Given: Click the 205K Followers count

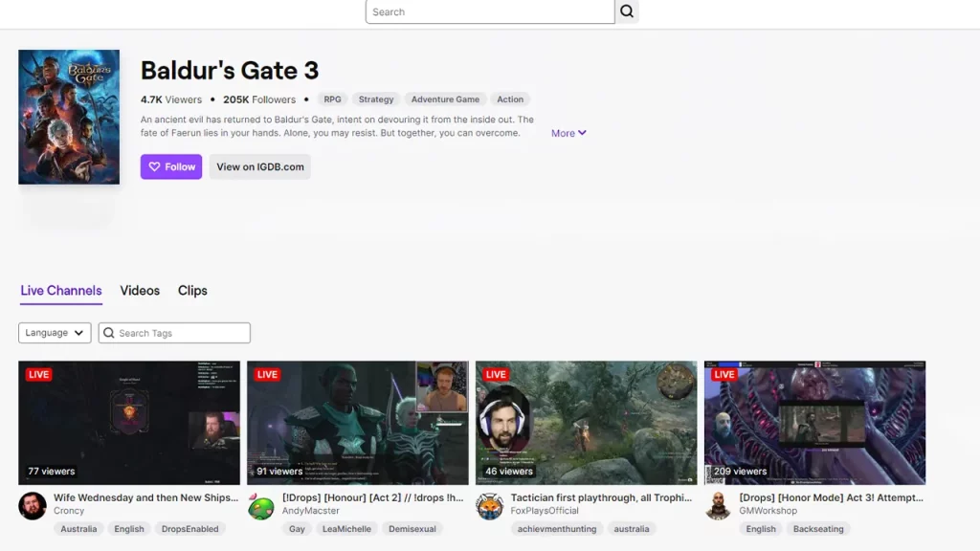Looking at the screenshot, I should click(x=259, y=99).
